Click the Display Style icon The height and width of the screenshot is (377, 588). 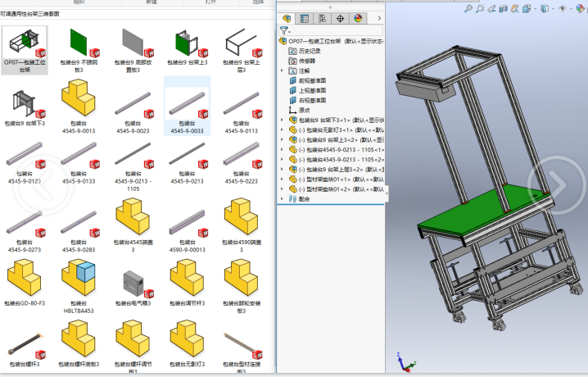[x=545, y=9]
